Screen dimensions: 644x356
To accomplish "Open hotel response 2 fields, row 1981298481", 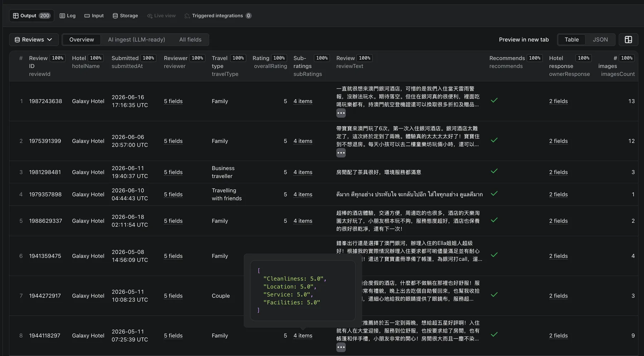I will pyautogui.click(x=558, y=172).
